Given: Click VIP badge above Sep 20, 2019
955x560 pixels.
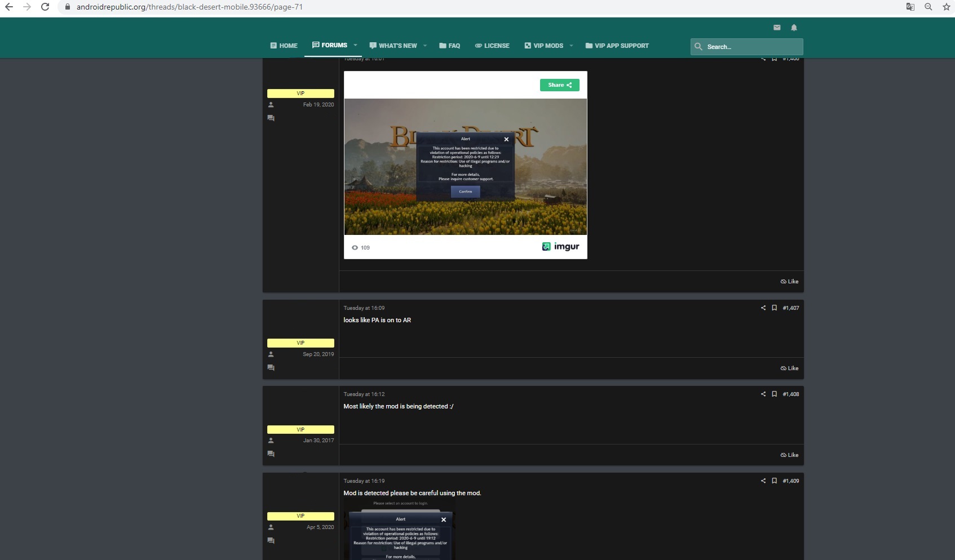Looking at the screenshot, I should tap(300, 343).
